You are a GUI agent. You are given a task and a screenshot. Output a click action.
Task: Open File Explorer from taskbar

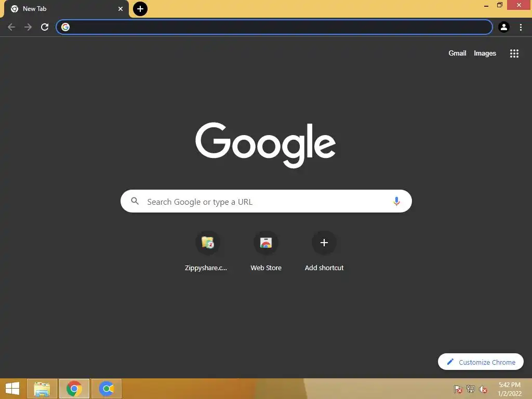pos(42,389)
